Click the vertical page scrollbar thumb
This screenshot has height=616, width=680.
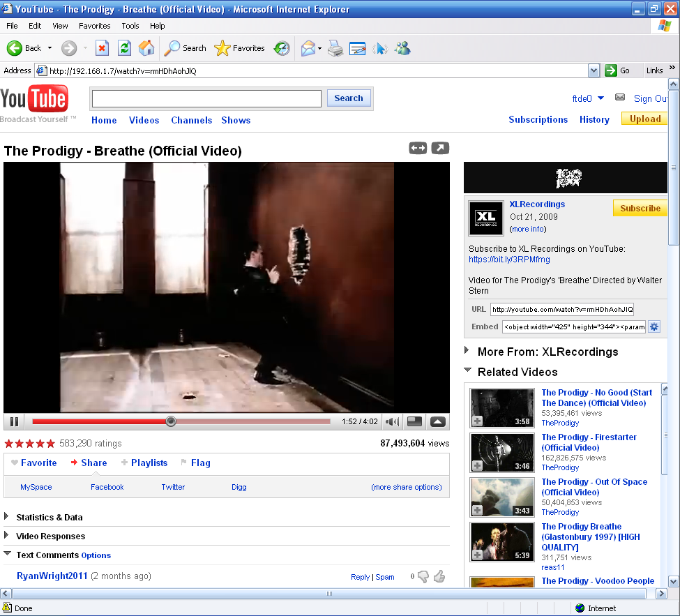coord(674,169)
